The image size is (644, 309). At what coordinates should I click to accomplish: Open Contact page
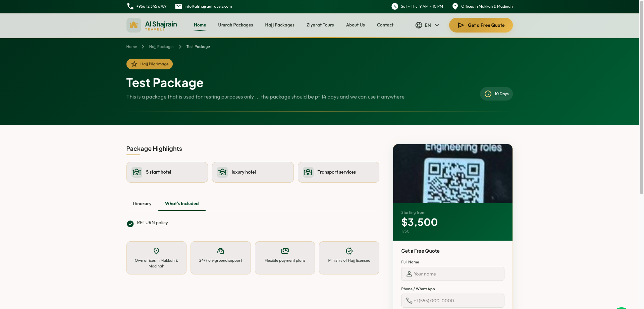click(385, 25)
